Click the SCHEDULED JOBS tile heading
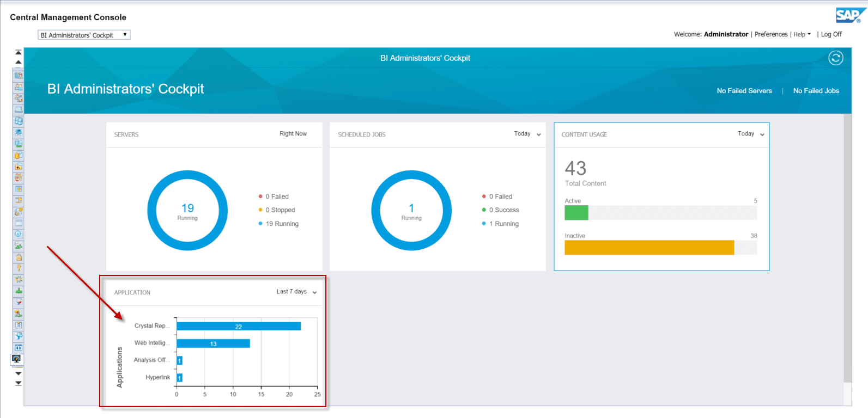The image size is (868, 418). 362,134
